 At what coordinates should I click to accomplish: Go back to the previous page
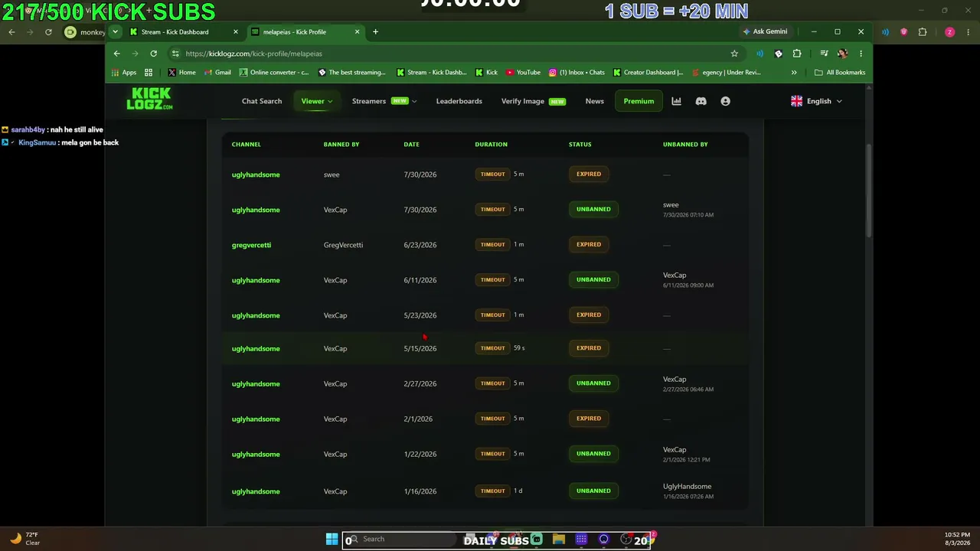click(x=116, y=54)
